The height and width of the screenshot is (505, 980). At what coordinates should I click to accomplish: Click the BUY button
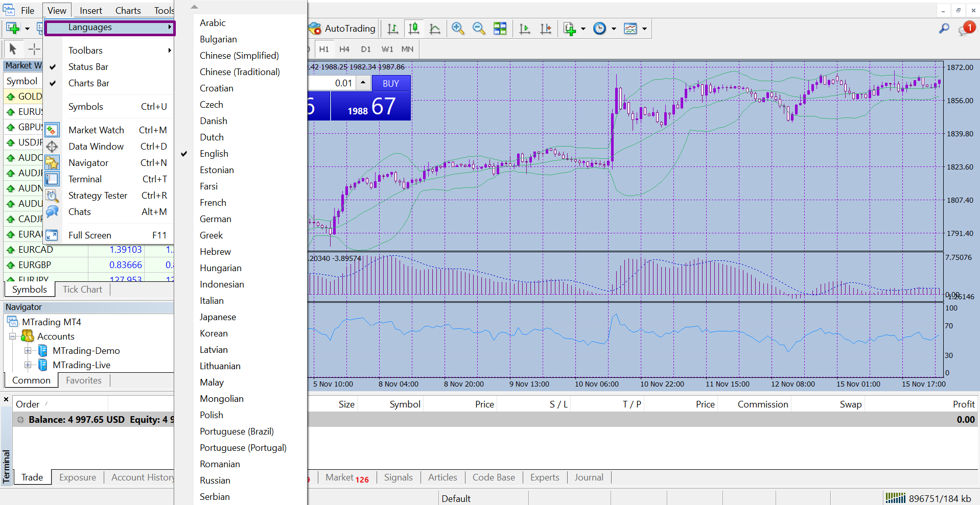391,83
